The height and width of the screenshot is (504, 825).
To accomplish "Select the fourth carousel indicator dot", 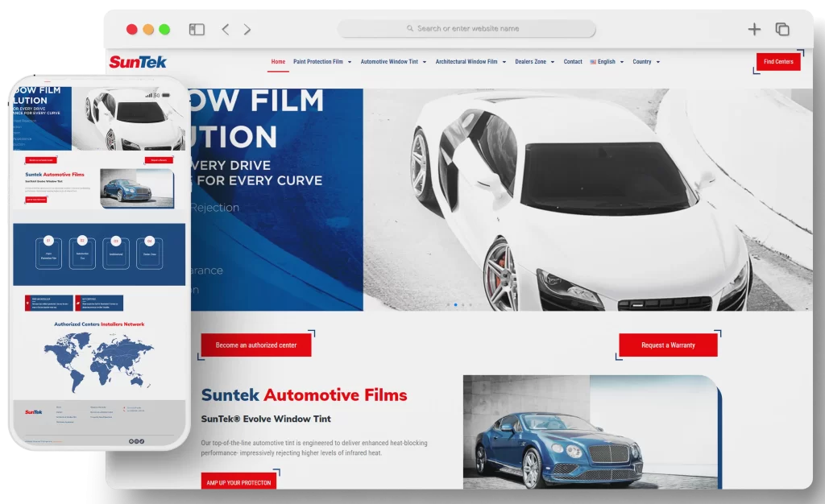I will point(471,304).
